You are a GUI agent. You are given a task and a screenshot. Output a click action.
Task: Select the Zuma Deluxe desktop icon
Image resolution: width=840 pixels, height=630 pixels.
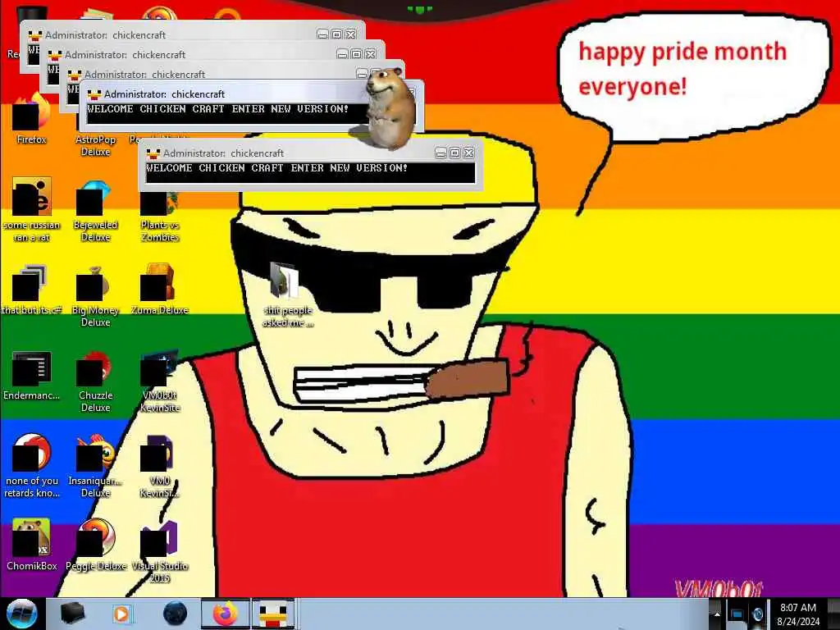(x=160, y=290)
